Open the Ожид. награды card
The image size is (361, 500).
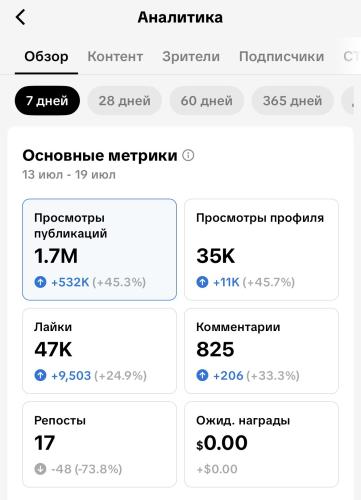(x=261, y=444)
